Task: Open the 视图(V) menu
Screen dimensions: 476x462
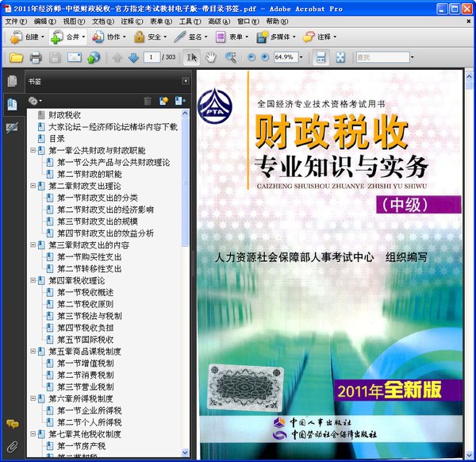Action: pos(73,21)
